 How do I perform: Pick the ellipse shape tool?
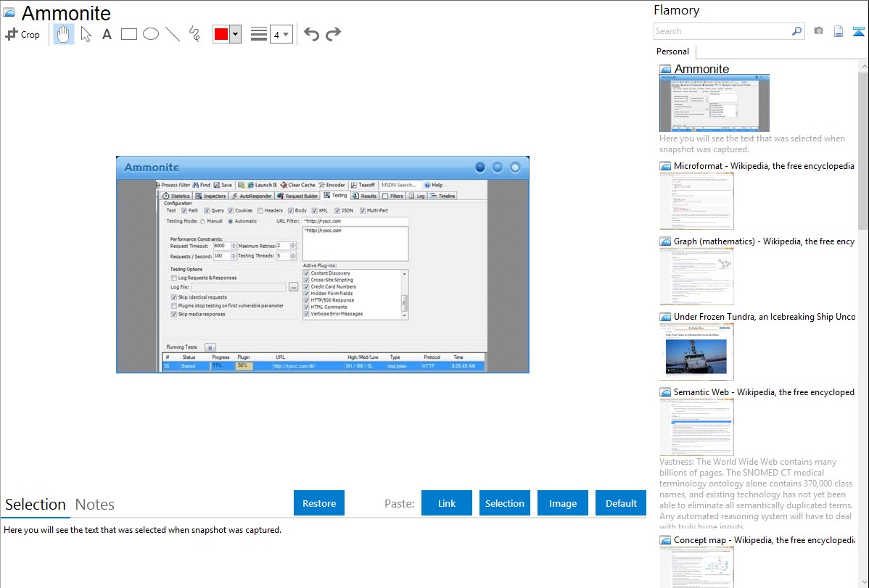(151, 34)
